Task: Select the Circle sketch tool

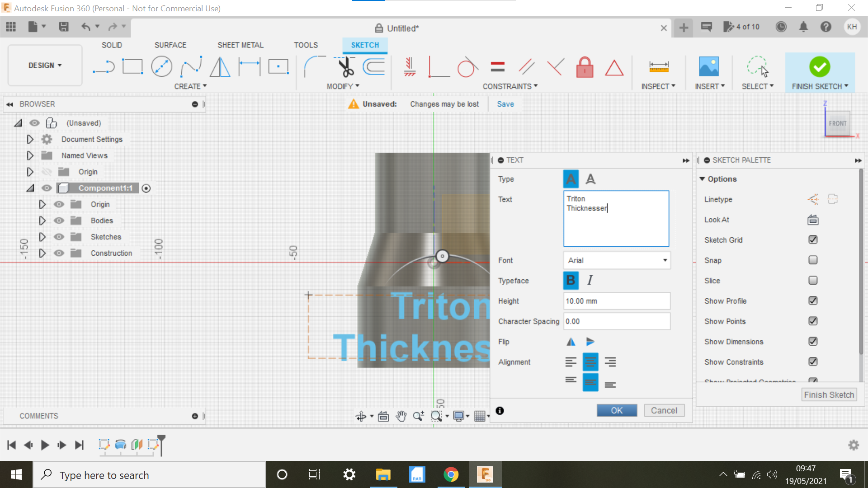Action: (161, 67)
